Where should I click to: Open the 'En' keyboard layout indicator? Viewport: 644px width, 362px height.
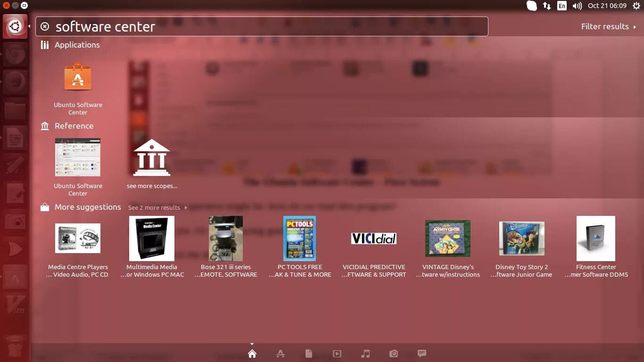tap(561, 6)
